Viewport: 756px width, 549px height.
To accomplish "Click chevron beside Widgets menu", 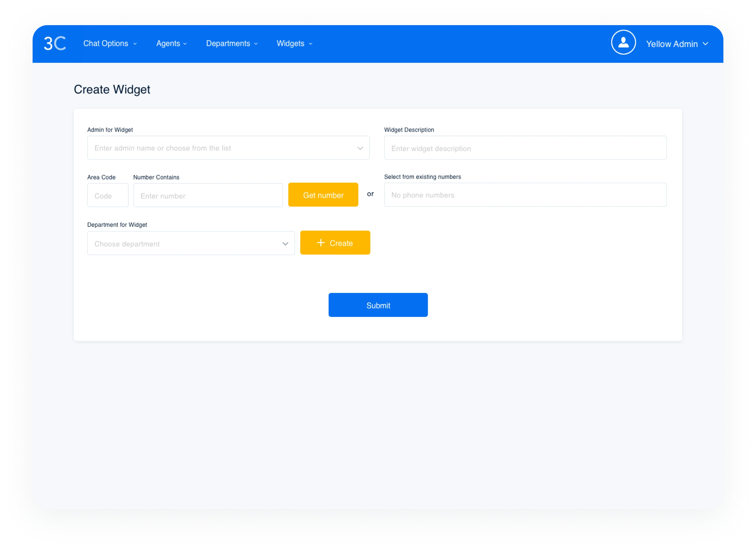I will 311,44.
